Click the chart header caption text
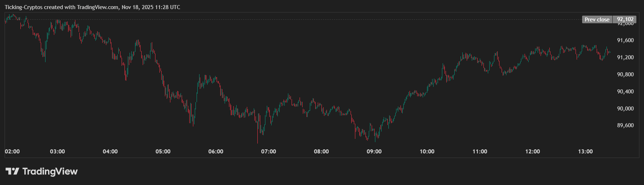 point(92,7)
